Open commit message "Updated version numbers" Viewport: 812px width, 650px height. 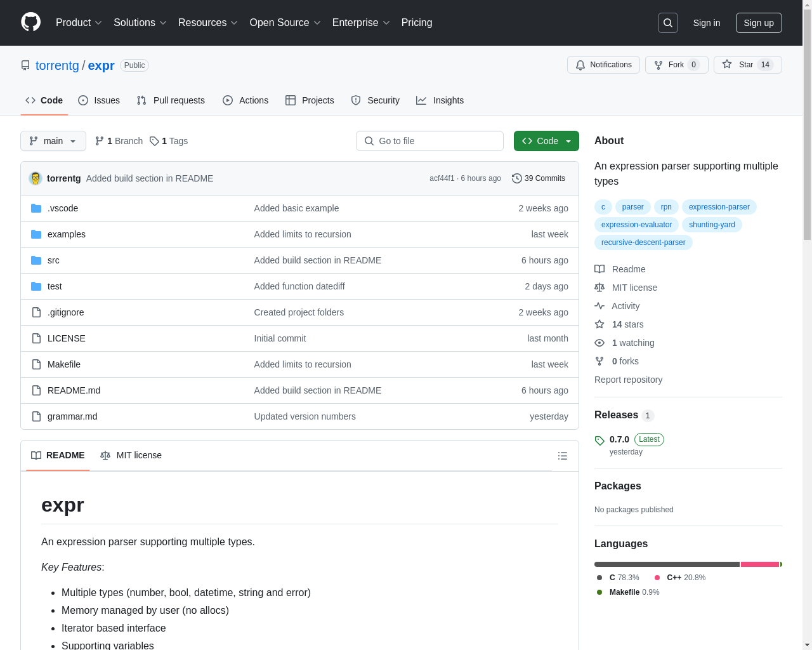(x=305, y=416)
